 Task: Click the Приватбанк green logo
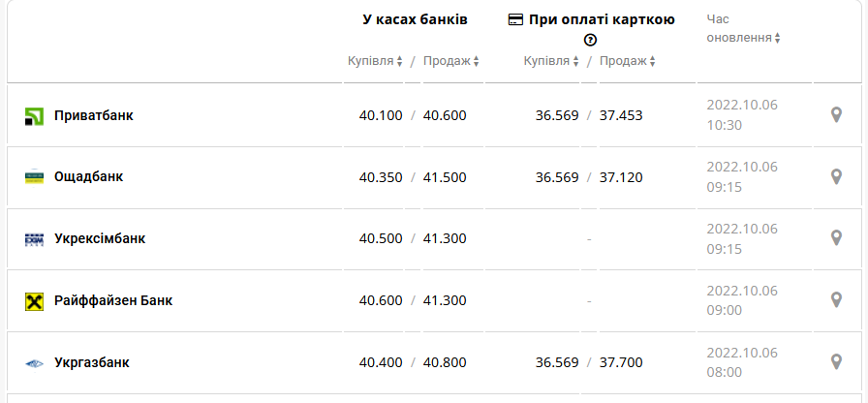[x=34, y=116]
